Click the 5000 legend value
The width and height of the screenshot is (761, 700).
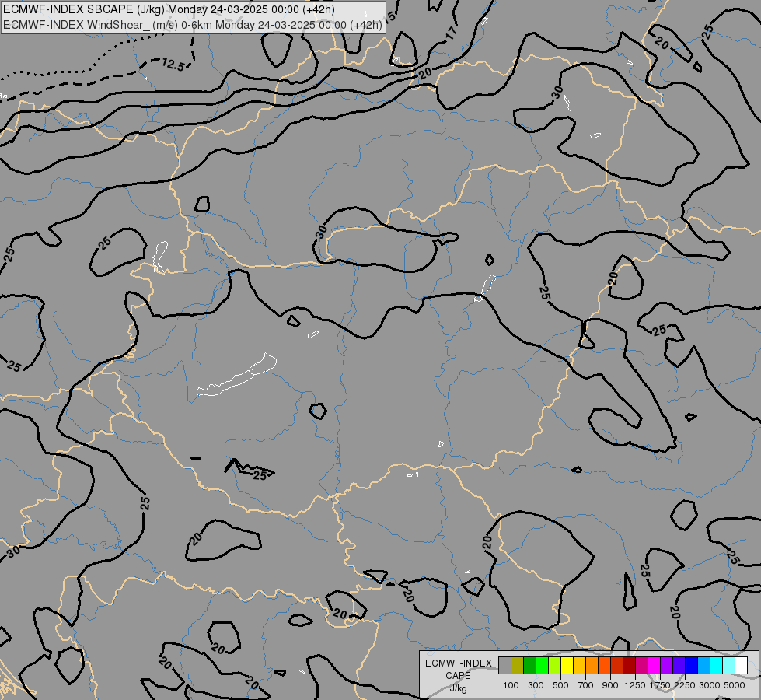coord(735,685)
